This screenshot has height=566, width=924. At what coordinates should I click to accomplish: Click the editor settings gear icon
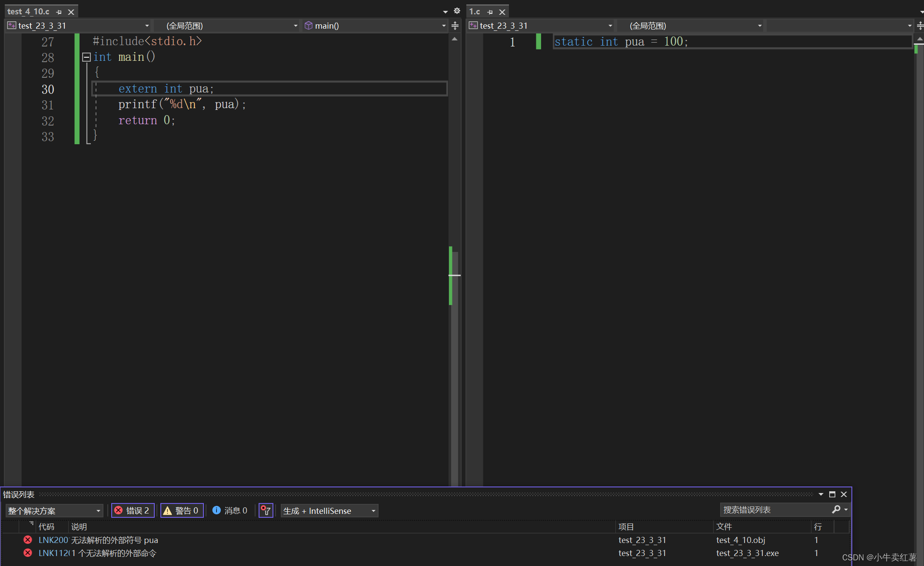pyautogui.click(x=457, y=11)
